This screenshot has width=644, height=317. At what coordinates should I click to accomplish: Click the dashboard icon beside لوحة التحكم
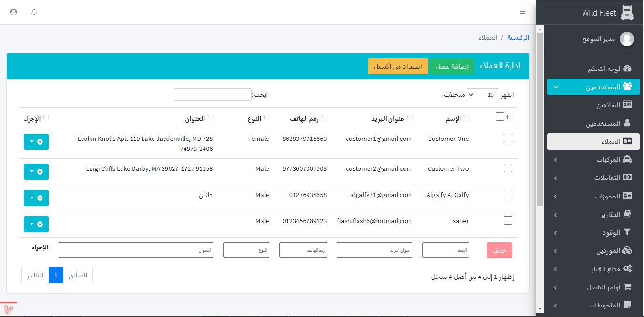[x=627, y=69]
